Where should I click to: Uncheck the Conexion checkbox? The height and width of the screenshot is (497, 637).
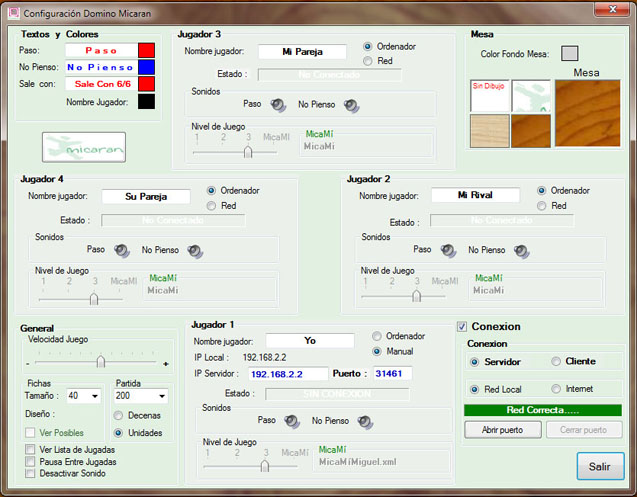point(462,326)
